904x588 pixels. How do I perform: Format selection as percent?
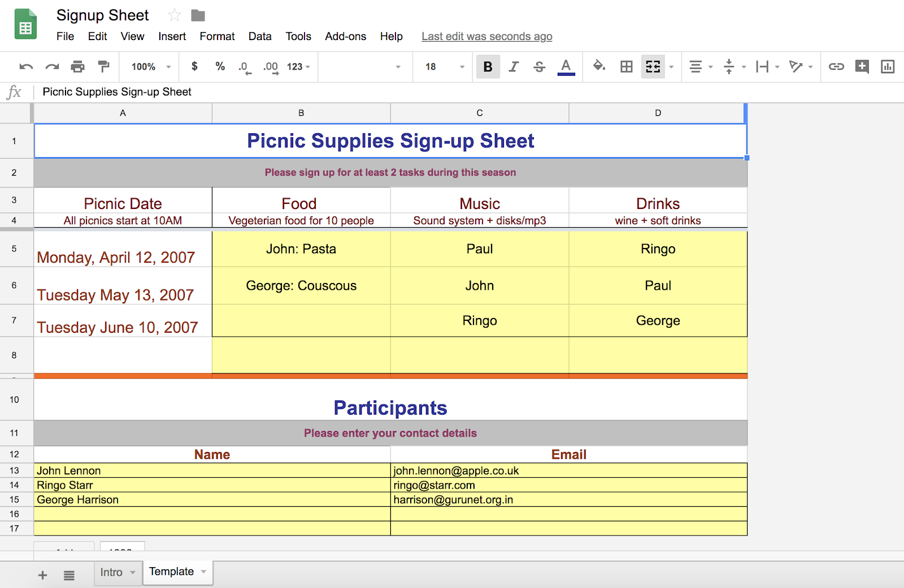[220, 67]
